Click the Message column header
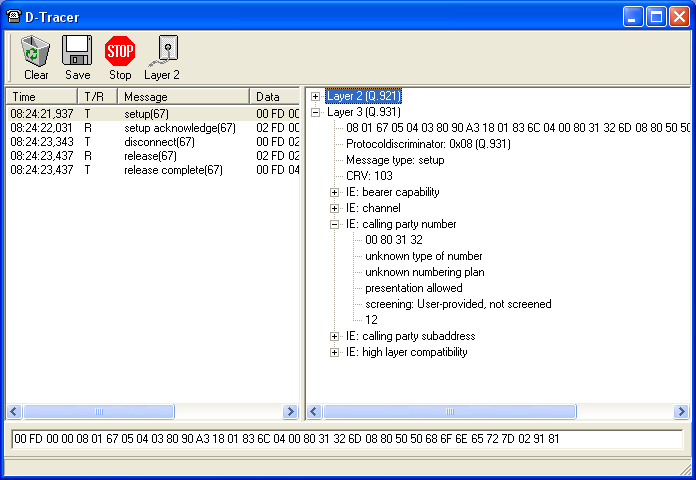Viewport: 696px width, 480px height. pyautogui.click(x=183, y=97)
